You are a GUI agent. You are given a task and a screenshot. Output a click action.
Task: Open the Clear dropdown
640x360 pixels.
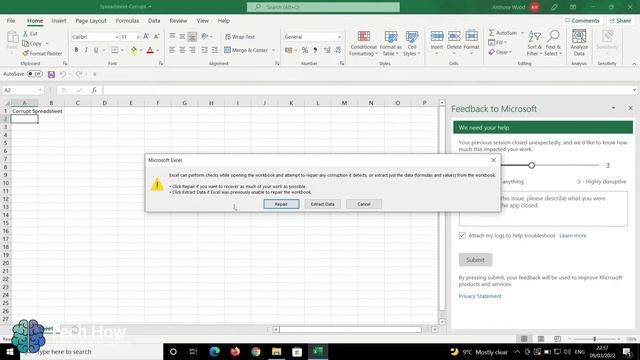coord(500,52)
